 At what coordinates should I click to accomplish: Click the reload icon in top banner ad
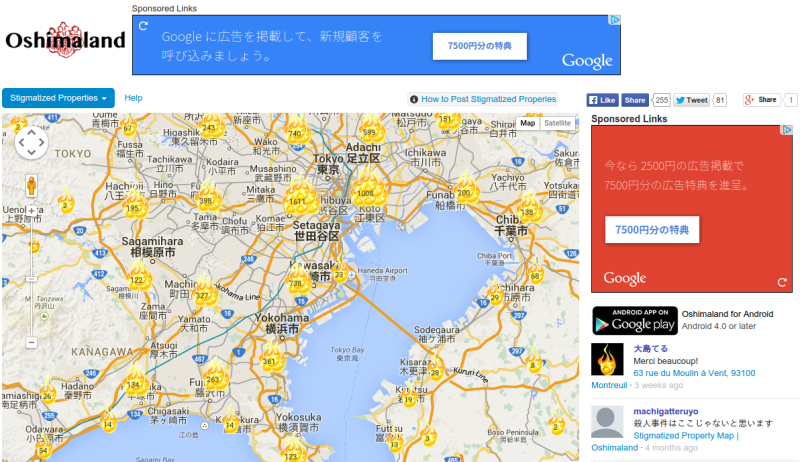(143, 25)
